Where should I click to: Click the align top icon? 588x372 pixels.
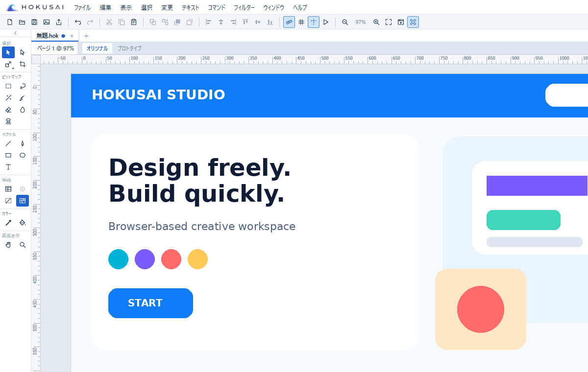[x=245, y=22]
